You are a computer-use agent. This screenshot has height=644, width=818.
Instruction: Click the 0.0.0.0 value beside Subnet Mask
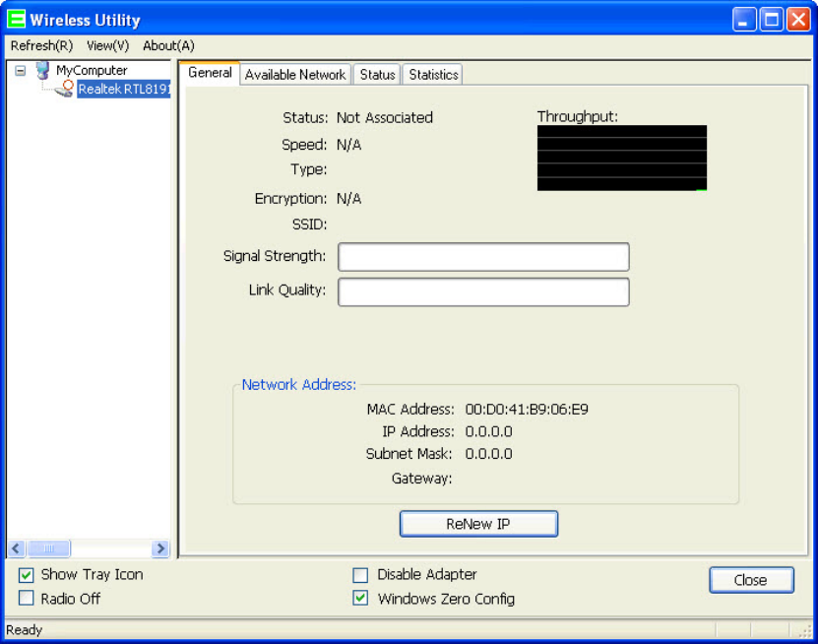(488, 454)
